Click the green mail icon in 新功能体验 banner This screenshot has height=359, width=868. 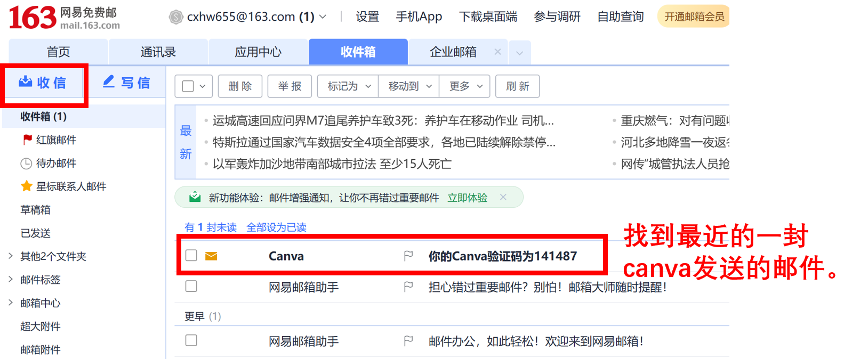coord(195,198)
